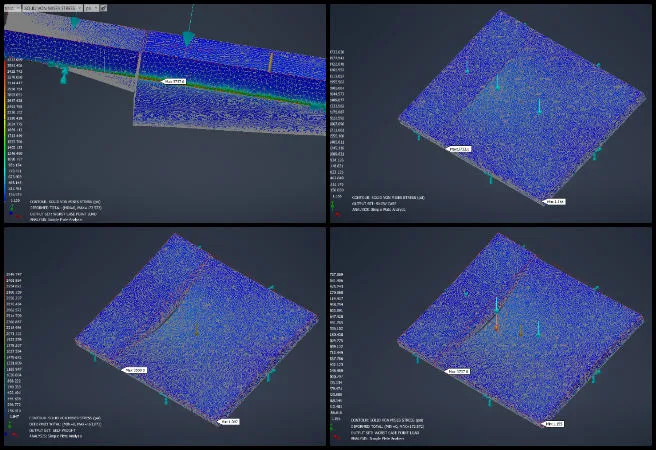The image size is (656, 450).
Task: Click the XYZ axis triad in top-left viewport
Action: (14, 212)
